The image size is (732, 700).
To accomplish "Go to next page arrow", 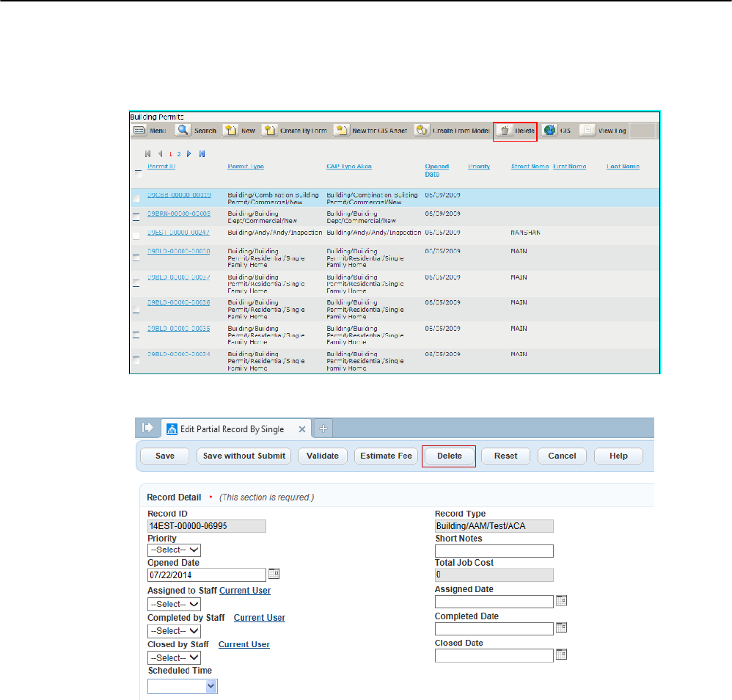I will coord(189,153).
